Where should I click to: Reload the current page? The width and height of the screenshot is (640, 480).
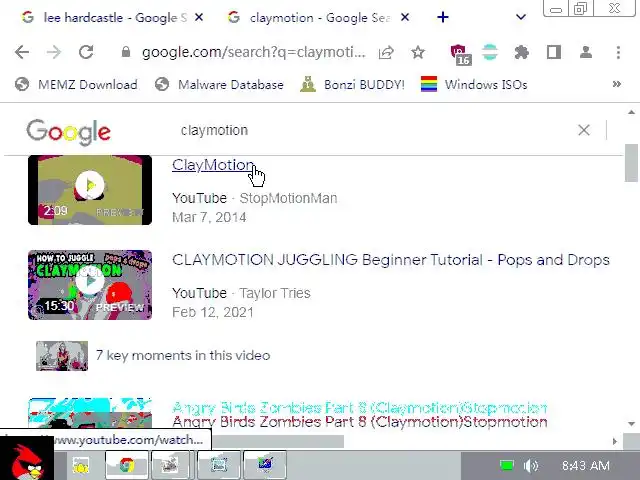(x=86, y=52)
